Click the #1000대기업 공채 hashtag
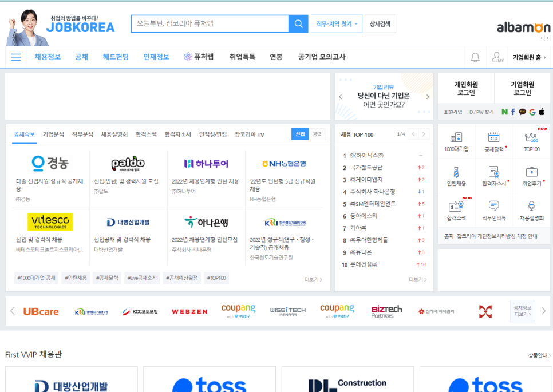This screenshot has width=553, height=392. [x=36, y=278]
